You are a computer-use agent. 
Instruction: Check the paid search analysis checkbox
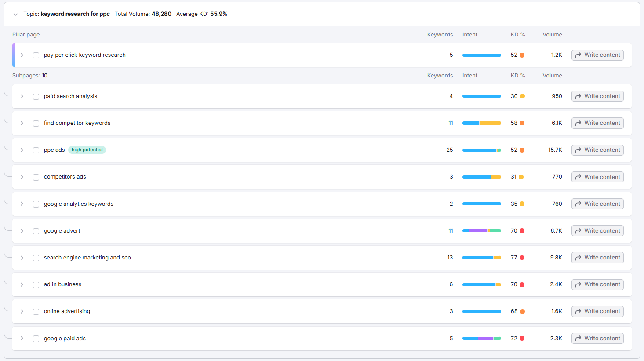(x=36, y=97)
